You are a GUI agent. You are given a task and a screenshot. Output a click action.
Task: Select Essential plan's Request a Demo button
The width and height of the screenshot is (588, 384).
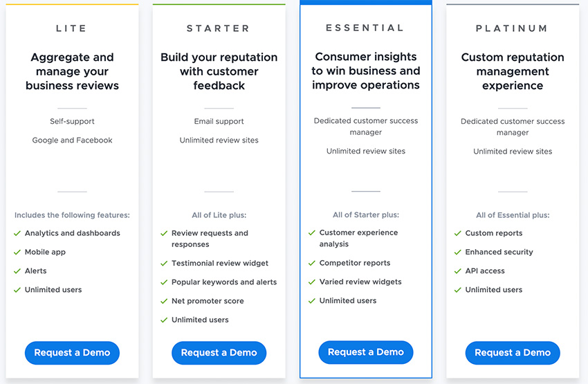point(366,352)
